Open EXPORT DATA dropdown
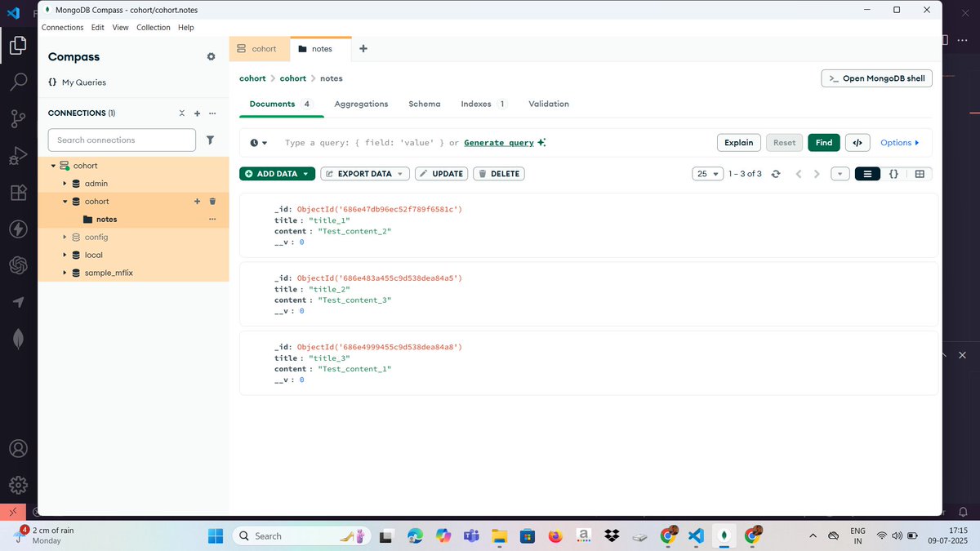The image size is (980, 551). [365, 174]
